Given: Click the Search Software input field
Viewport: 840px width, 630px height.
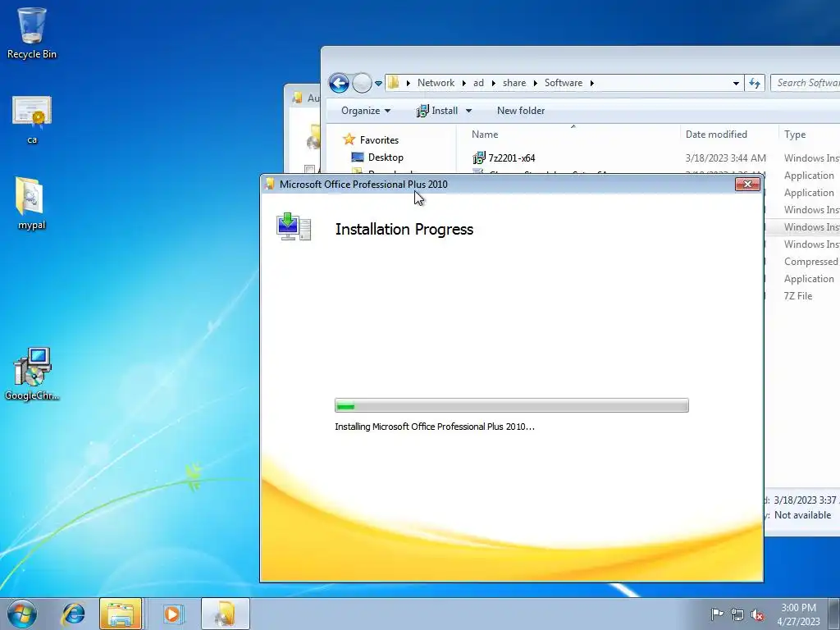Looking at the screenshot, I should (806, 83).
